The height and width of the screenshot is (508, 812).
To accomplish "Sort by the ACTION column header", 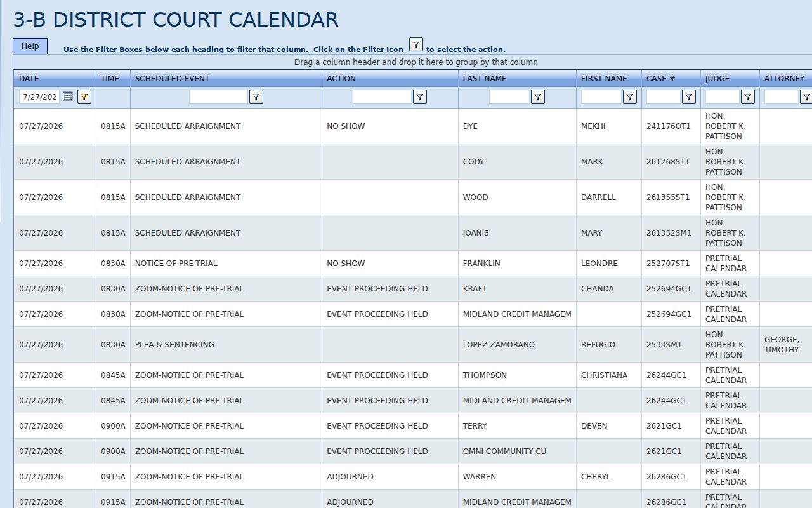I will click(x=341, y=79).
